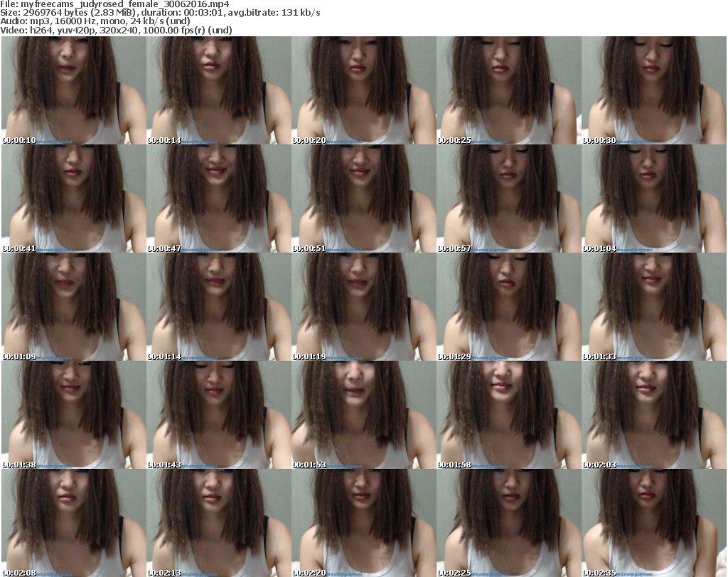Select the thumbnail timestamped 00:01:58
The image size is (728, 577).
pos(509,415)
